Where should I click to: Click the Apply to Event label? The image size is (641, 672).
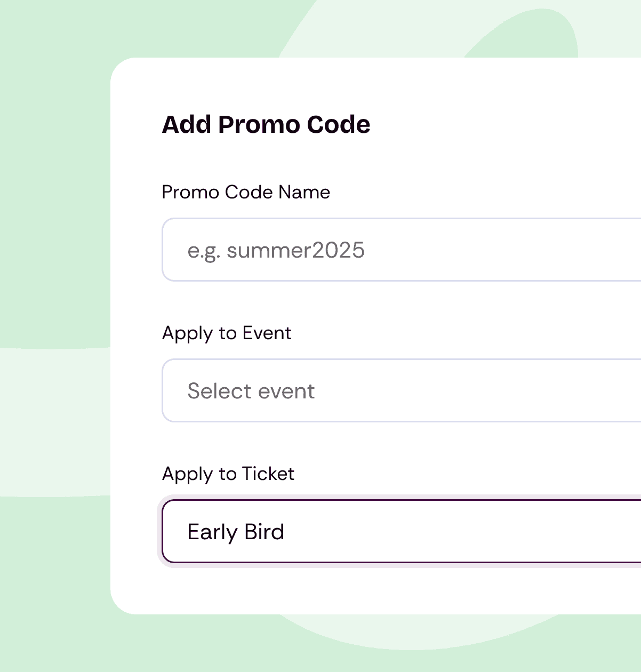point(227,333)
